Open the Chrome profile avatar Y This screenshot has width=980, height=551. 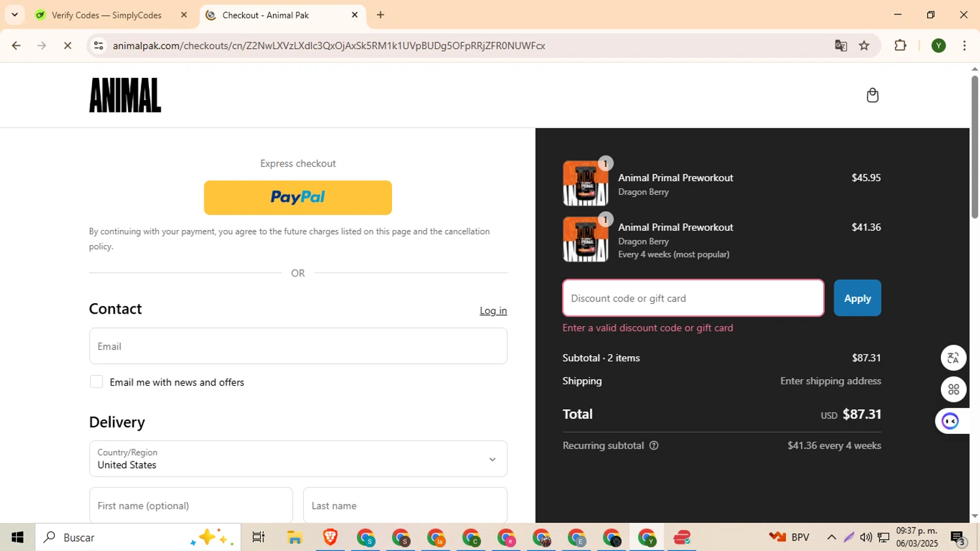click(x=939, y=46)
